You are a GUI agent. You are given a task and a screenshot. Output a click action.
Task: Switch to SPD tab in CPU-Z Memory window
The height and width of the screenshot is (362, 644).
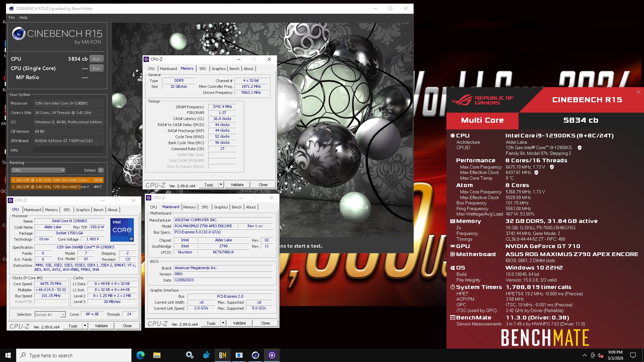[203, 69]
